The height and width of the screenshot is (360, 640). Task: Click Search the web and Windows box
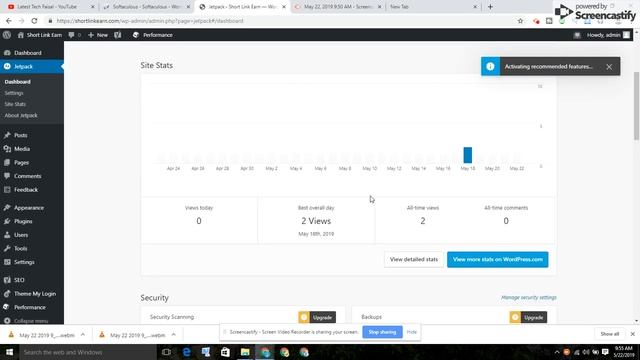coord(87,352)
